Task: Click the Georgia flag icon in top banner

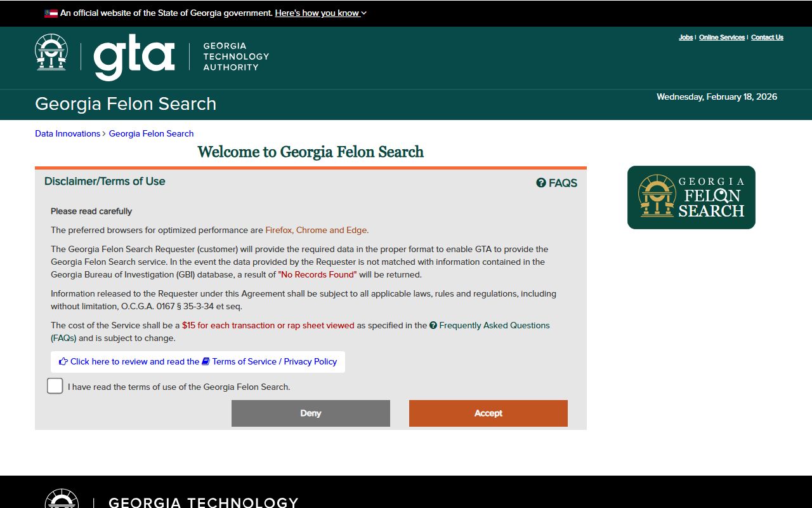Action: [51, 13]
